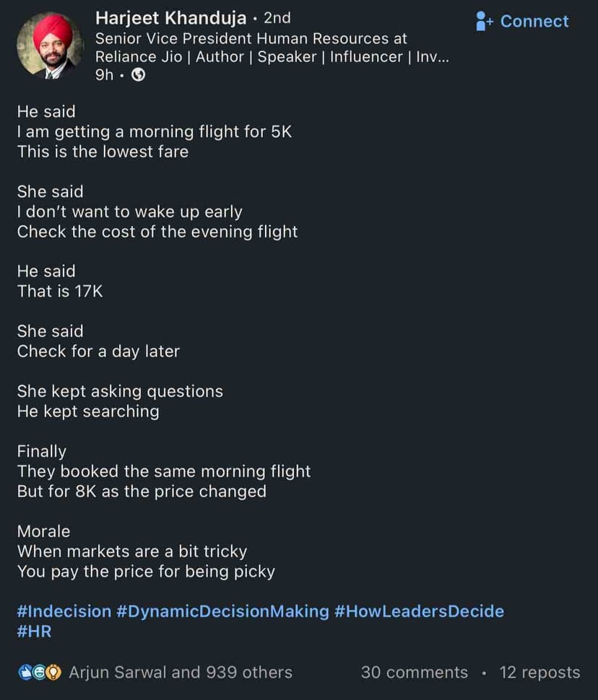Click the 9h post timestamp
Screen dimensions: 598x700
click(x=104, y=75)
